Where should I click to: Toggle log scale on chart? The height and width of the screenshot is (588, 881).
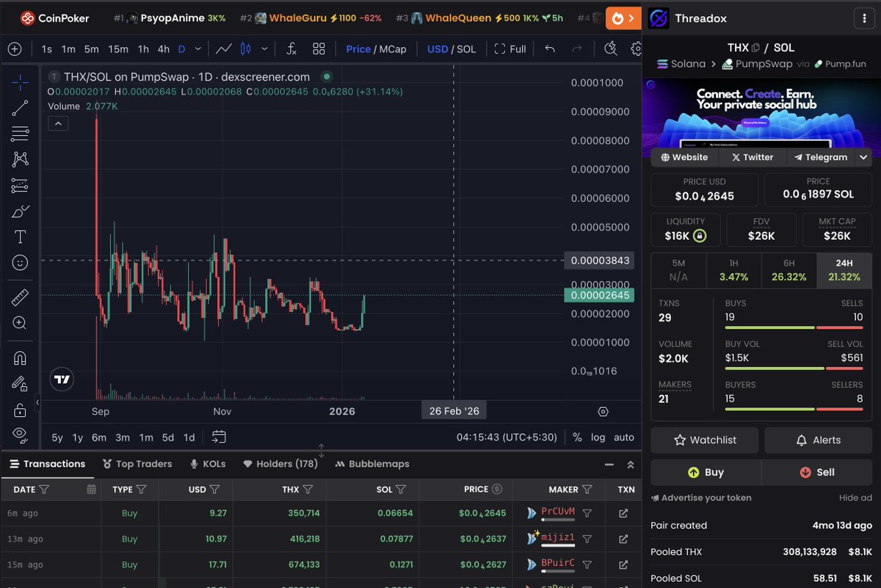tap(598, 438)
